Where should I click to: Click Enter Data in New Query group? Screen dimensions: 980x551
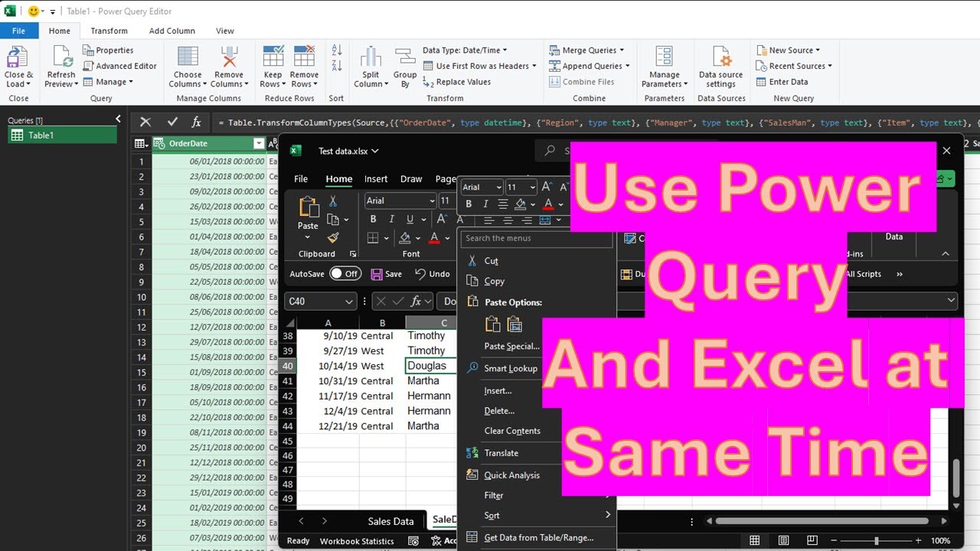[x=782, y=82]
